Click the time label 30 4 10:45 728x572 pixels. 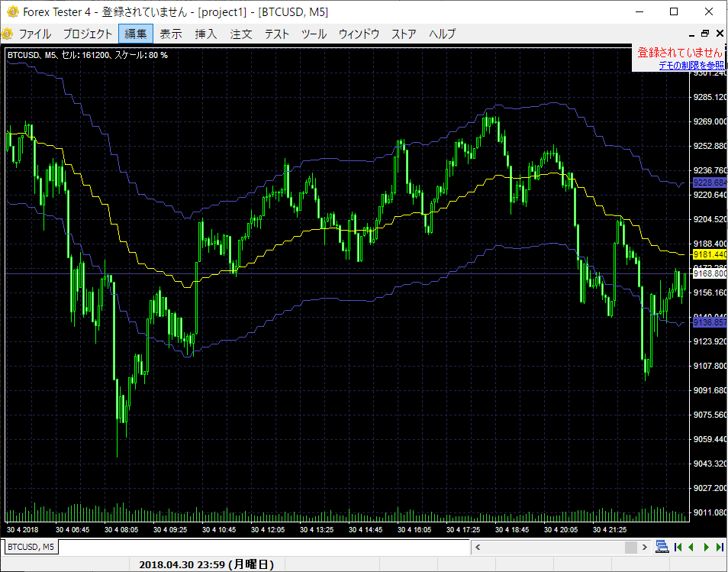click(x=219, y=530)
